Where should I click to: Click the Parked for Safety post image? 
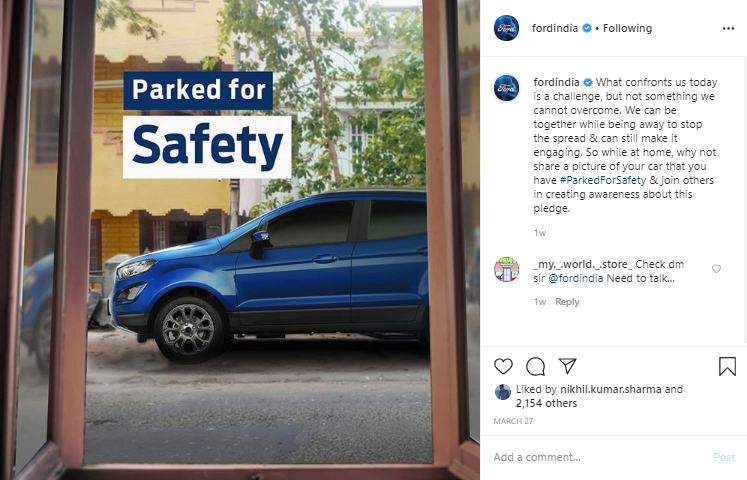[240, 240]
